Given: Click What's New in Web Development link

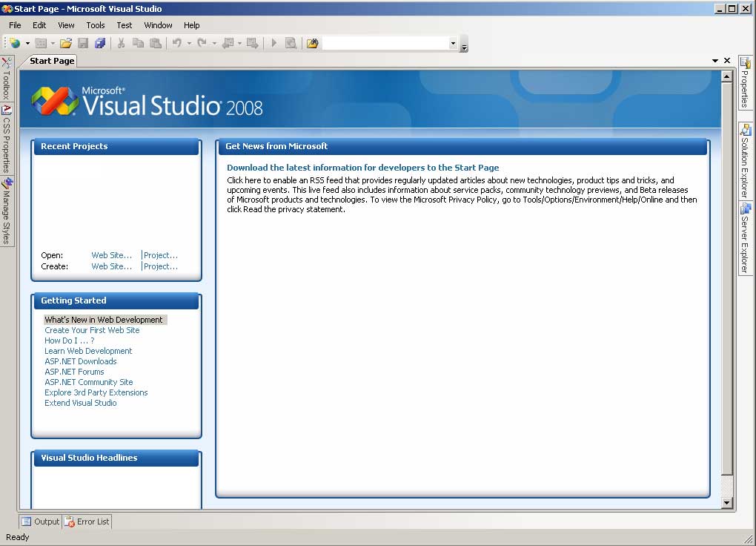Looking at the screenshot, I should click(x=104, y=320).
